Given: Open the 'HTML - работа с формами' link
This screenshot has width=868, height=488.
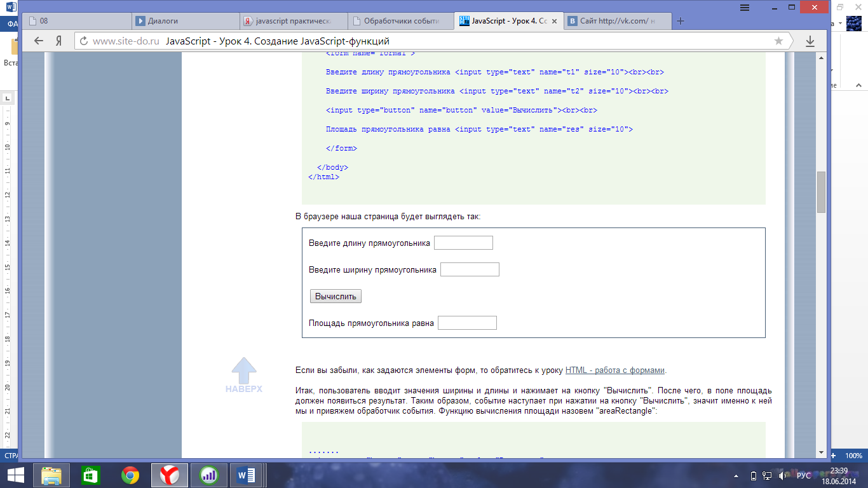Looking at the screenshot, I should point(615,370).
